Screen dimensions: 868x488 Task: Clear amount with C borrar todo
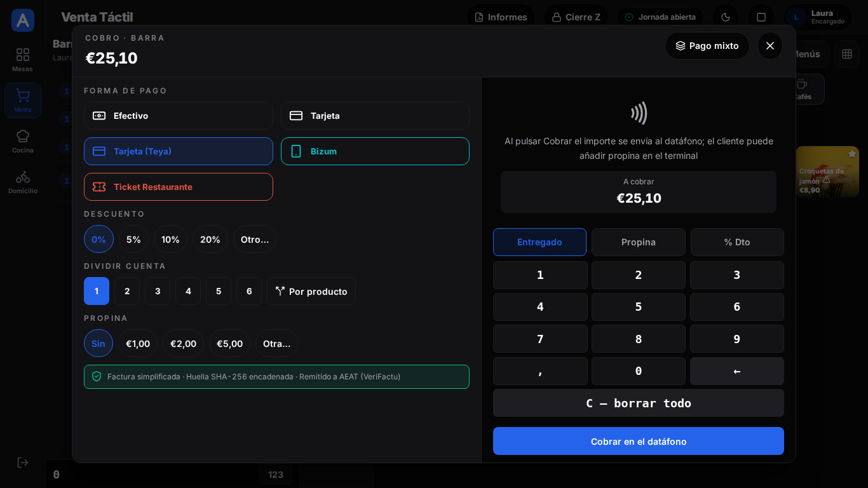639,403
